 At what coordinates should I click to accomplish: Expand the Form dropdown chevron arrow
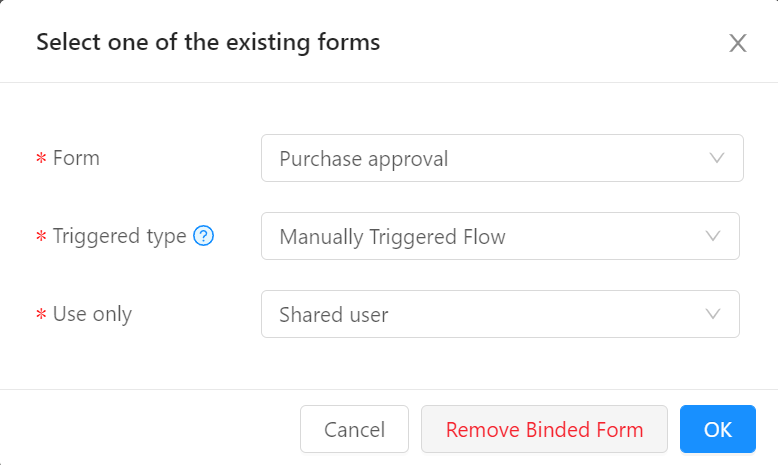717,158
